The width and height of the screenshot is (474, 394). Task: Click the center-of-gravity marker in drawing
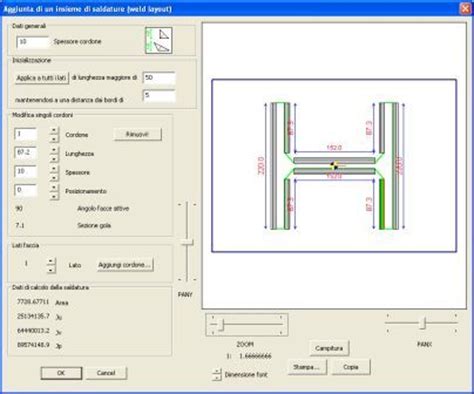[x=334, y=165]
